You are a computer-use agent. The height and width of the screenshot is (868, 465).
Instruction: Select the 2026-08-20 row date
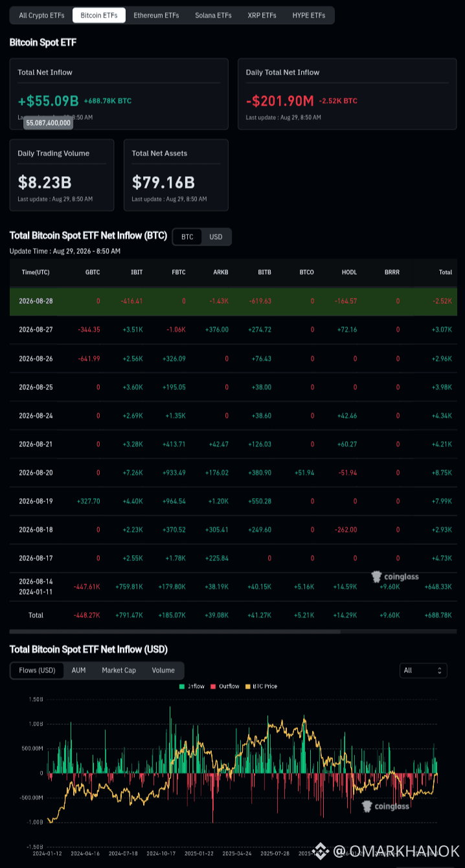[36, 472]
